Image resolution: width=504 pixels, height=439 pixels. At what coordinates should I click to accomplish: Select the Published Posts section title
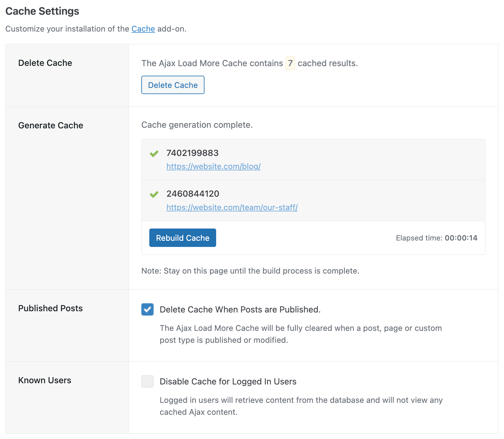pos(50,308)
